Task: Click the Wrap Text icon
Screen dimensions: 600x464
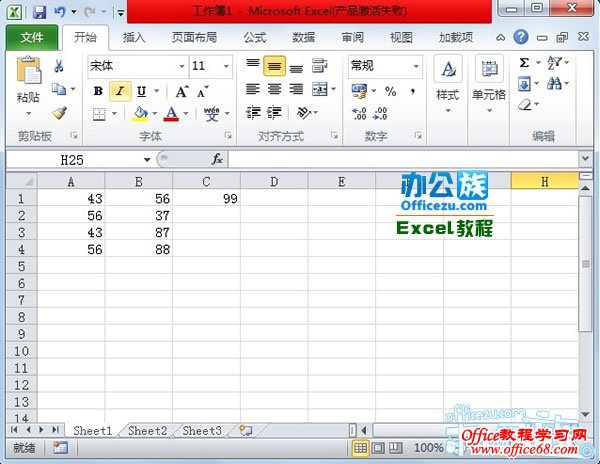Action: click(320, 66)
